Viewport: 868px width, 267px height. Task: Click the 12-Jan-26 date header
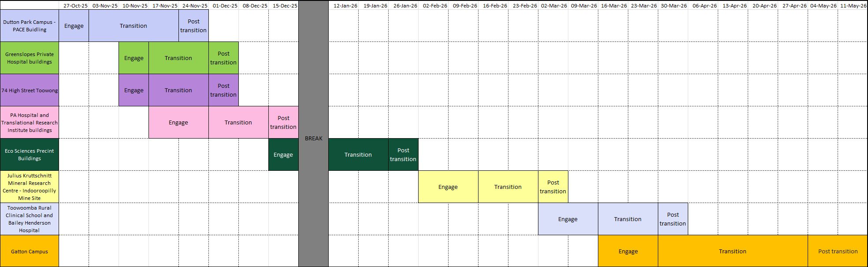coord(345,6)
